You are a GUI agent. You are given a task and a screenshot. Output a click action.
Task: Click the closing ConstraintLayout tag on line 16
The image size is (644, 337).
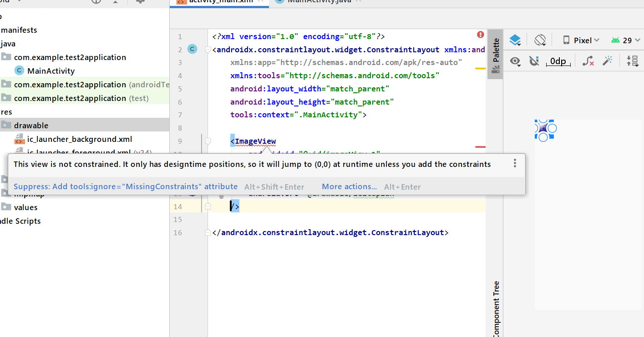coord(330,232)
